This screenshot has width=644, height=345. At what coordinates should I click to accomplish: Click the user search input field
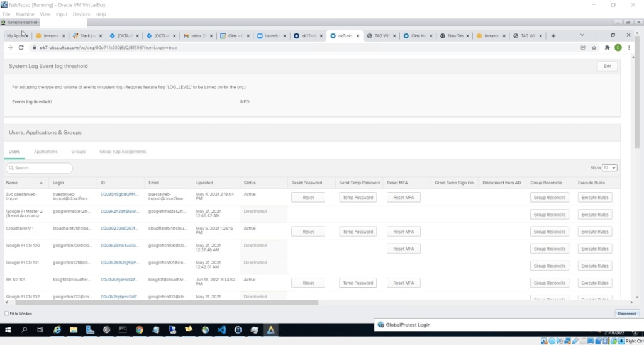pyautogui.click(x=39, y=168)
